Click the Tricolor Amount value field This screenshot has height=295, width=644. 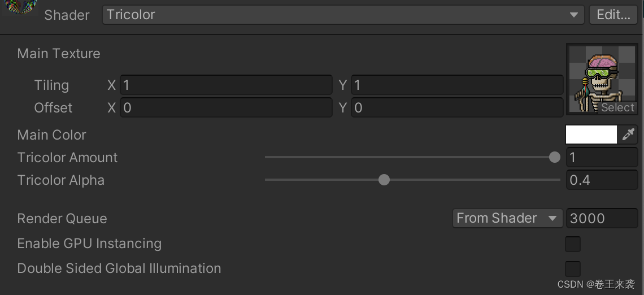pyautogui.click(x=601, y=157)
